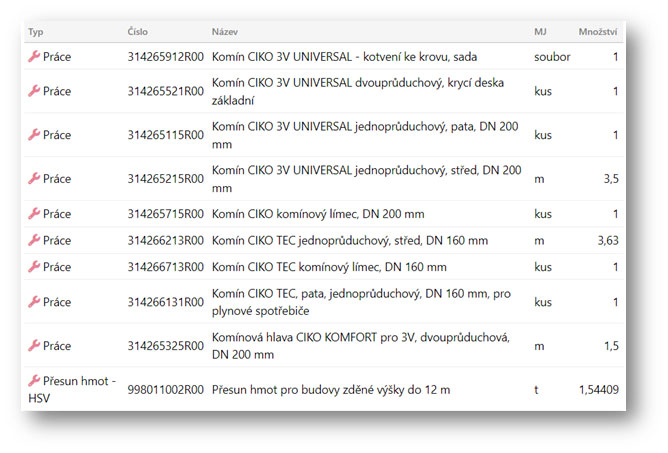
Task: Sort by the Typ column header
Action: [36, 32]
